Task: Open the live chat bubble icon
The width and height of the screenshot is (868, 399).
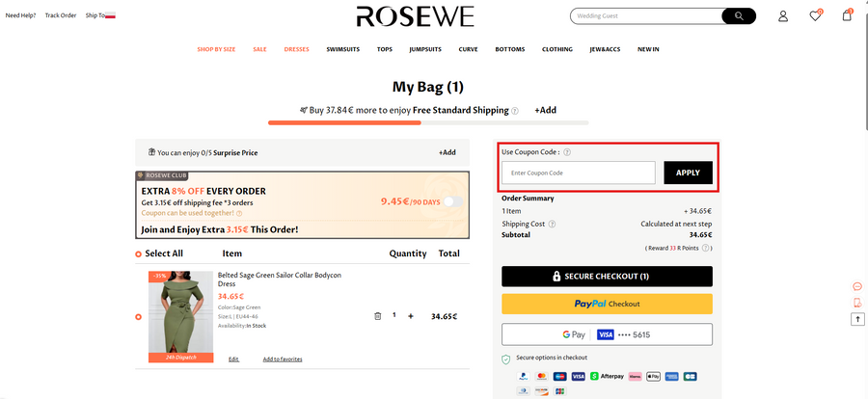Action: pyautogui.click(x=857, y=286)
